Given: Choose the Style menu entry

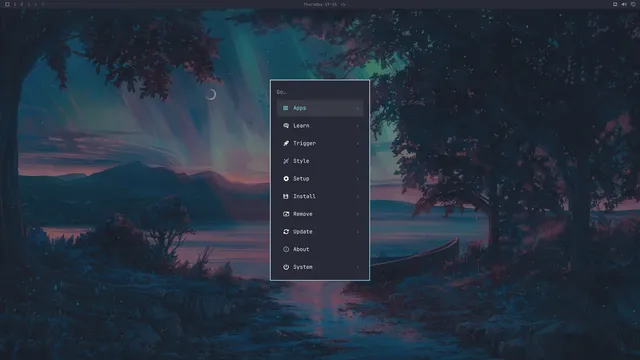Looking at the screenshot, I should [320, 161].
